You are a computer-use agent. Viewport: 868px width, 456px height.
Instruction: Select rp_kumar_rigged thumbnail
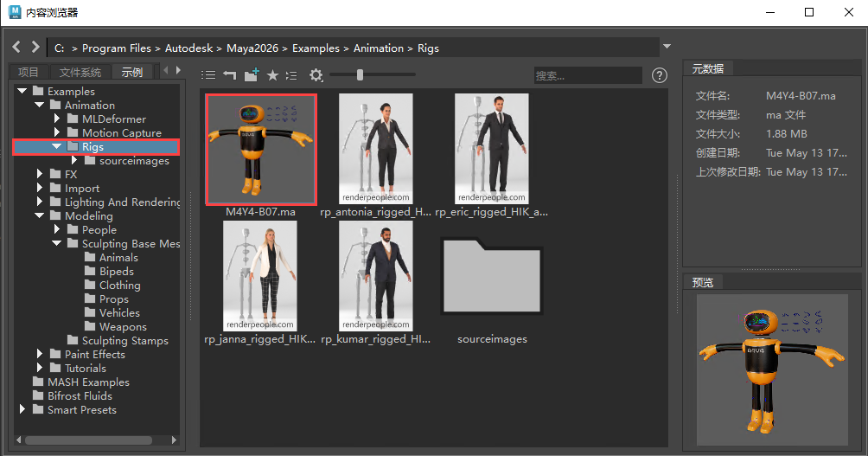pos(376,276)
